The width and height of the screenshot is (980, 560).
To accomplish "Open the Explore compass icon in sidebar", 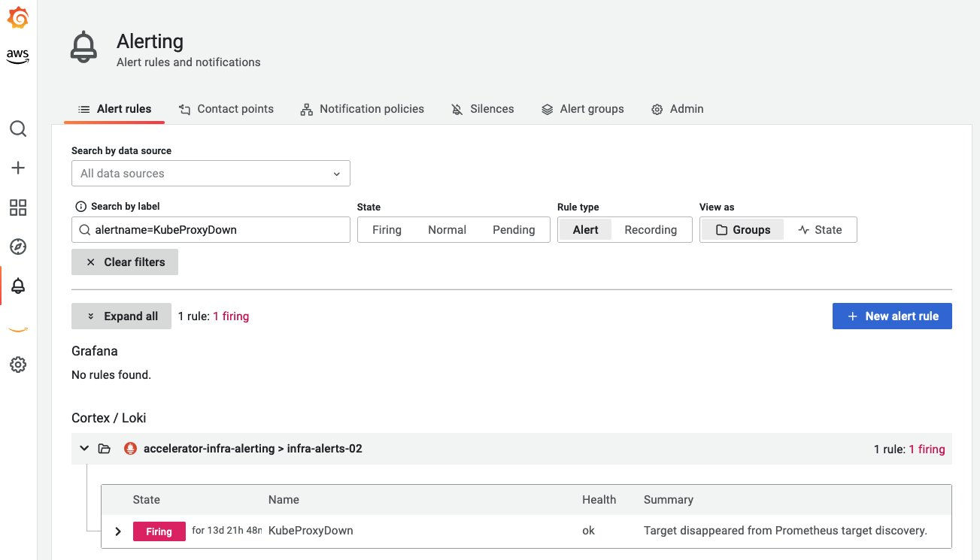I will coord(18,247).
